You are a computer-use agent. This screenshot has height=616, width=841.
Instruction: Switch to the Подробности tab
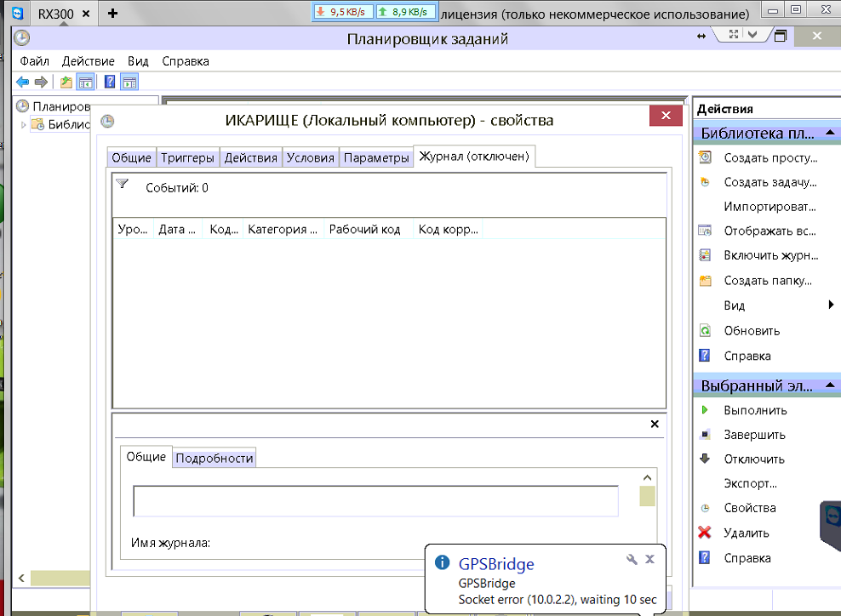click(x=215, y=458)
